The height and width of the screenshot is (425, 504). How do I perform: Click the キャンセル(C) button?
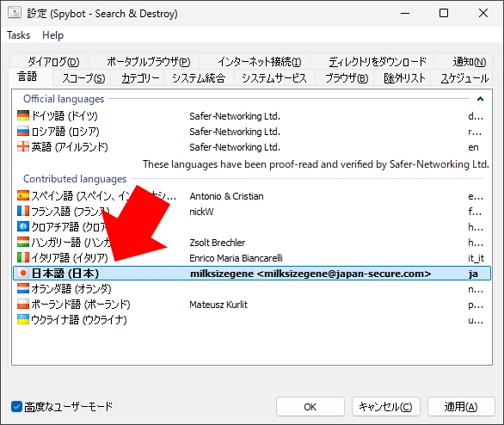click(x=385, y=407)
